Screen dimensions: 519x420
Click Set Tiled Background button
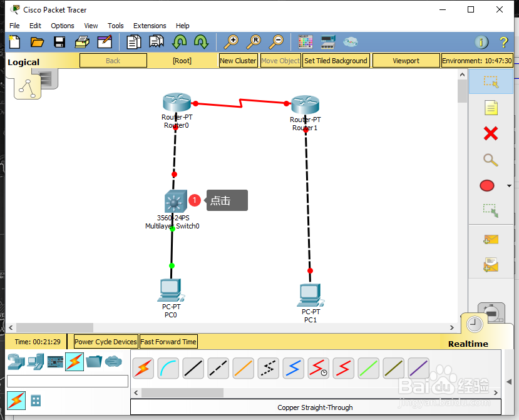tap(336, 61)
